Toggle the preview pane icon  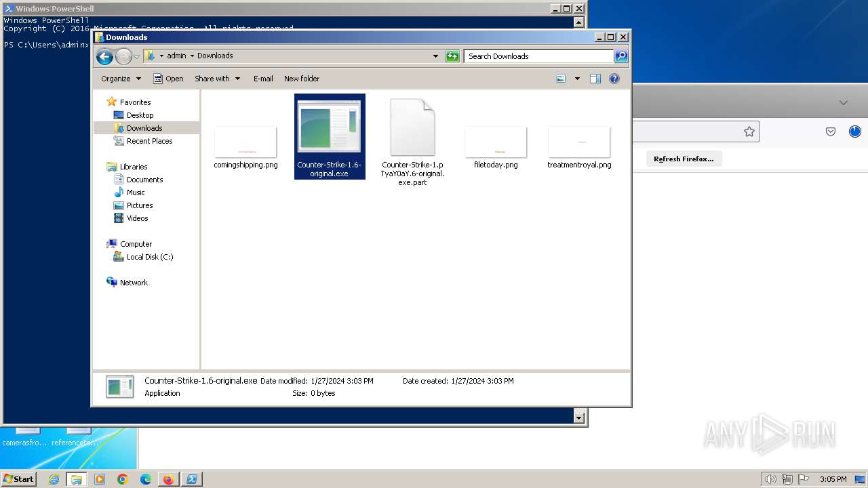coord(595,79)
